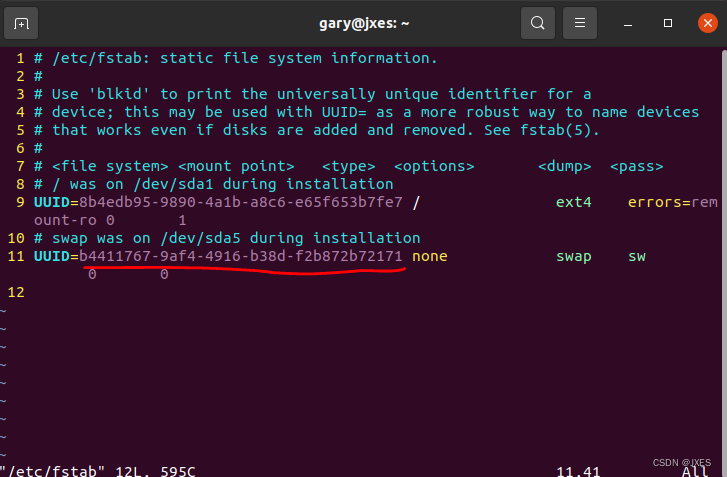
Task: Click 'swap' type on line 11
Action: pos(574,256)
